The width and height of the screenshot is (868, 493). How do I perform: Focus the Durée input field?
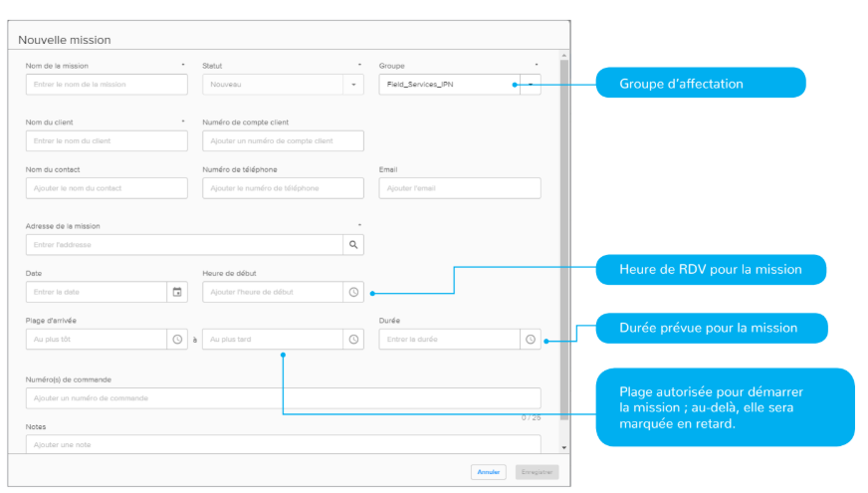[x=450, y=339]
